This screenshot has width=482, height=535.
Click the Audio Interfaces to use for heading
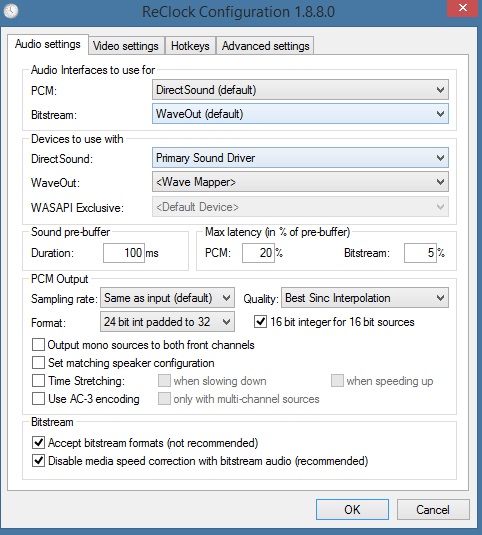coord(93,70)
